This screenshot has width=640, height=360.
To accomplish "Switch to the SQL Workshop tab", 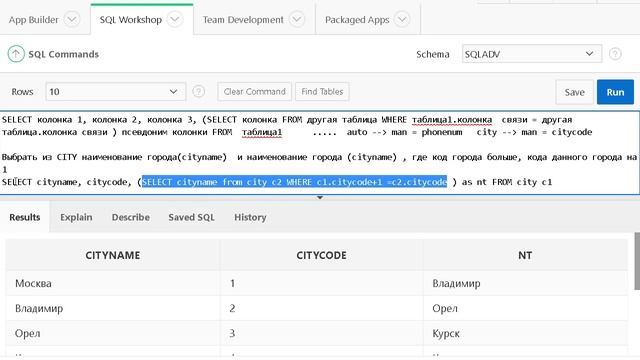I will 131,20.
